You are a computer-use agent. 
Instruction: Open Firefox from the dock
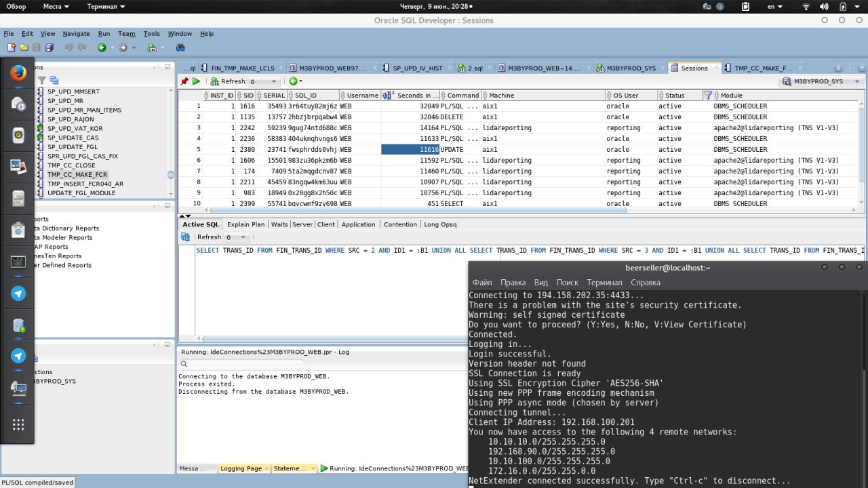[x=18, y=72]
